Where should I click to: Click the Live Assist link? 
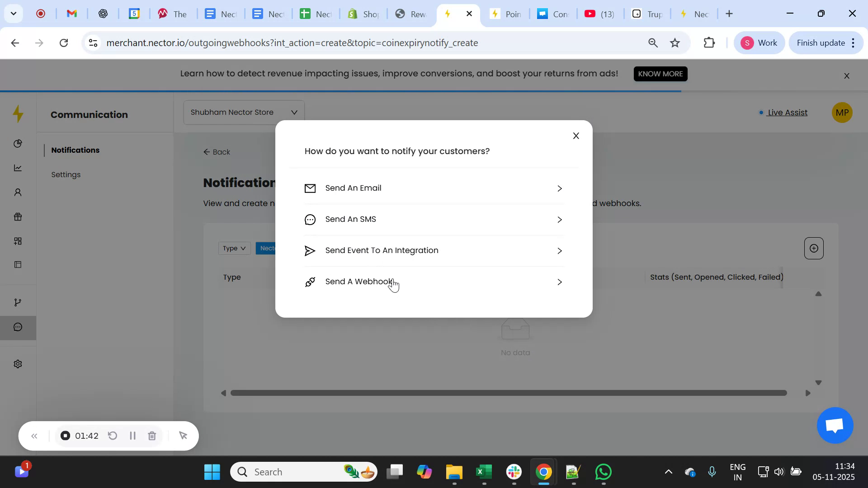click(788, 113)
